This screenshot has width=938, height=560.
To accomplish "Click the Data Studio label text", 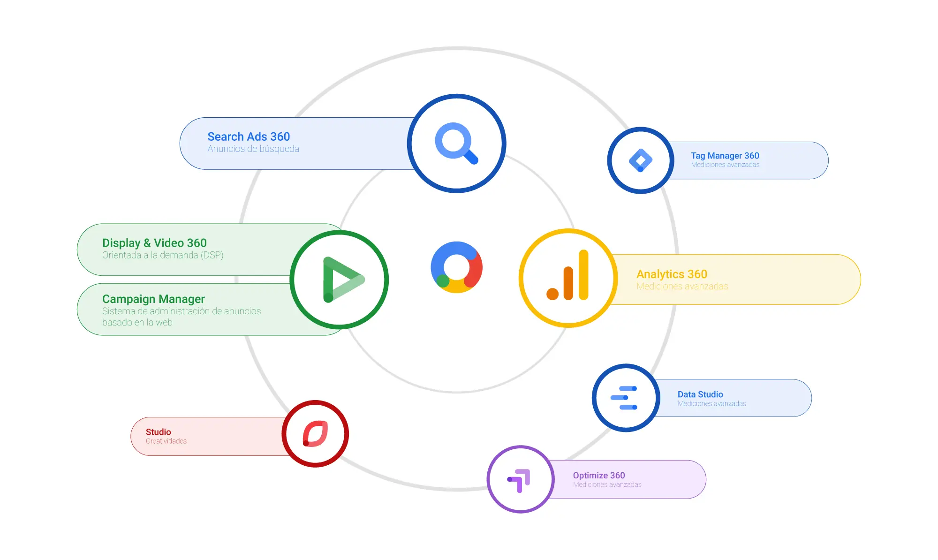I will [700, 394].
